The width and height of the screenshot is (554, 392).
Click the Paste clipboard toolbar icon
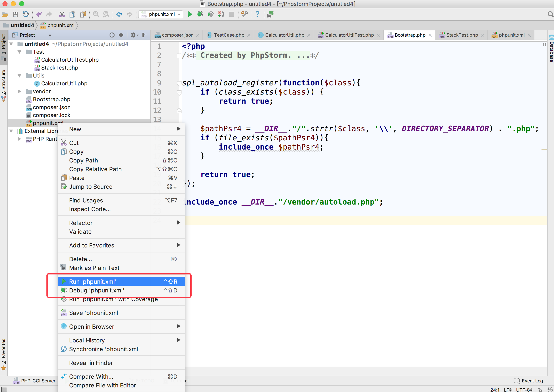coord(83,15)
